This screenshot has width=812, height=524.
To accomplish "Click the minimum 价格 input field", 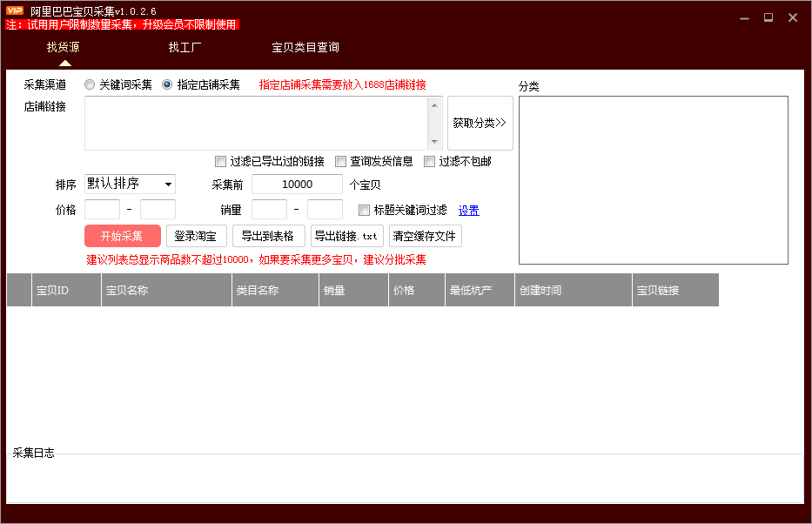I will tap(102, 209).
